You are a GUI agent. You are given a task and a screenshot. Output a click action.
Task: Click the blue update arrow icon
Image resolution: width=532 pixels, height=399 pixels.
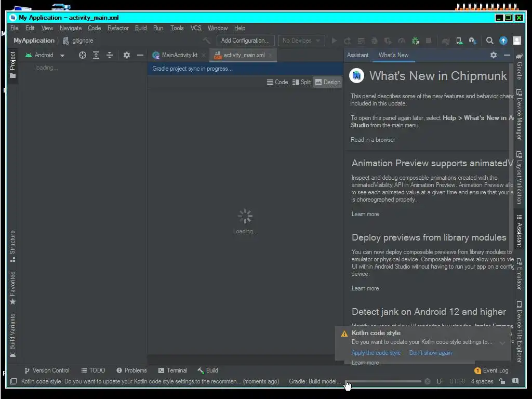pyautogui.click(x=503, y=41)
